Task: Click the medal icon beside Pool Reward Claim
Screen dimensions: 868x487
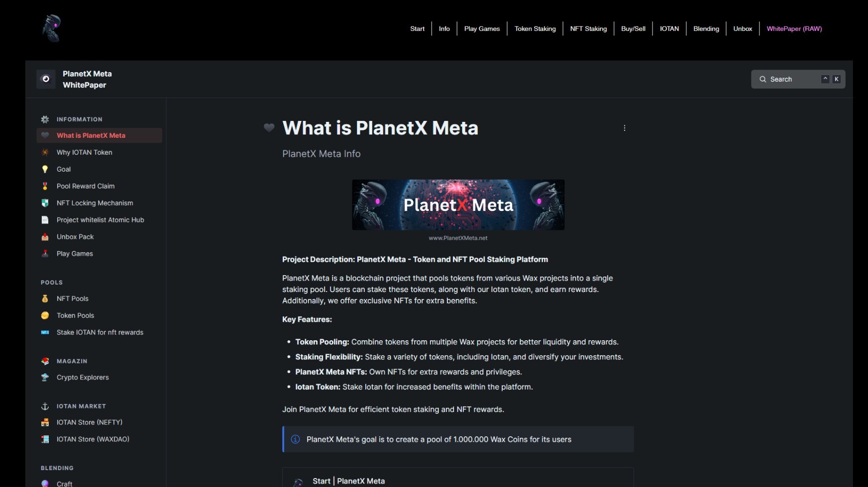Action: (x=45, y=186)
